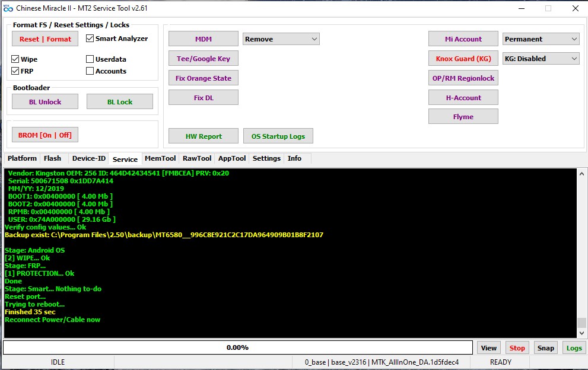
Task: Click the Snap button
Action: (546, 348)
